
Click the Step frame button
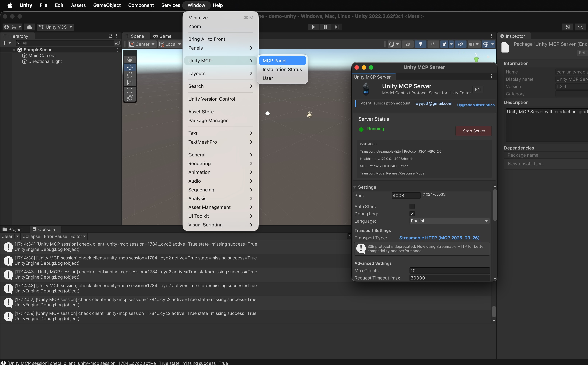(336, 27)
